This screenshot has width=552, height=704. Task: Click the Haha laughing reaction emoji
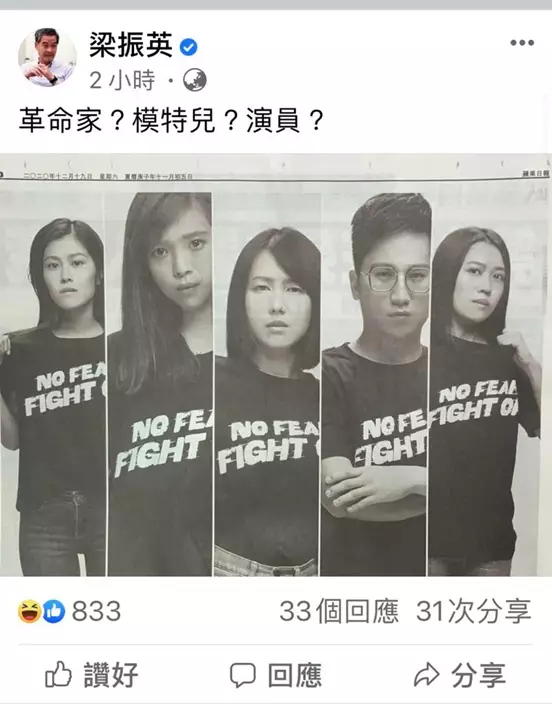coord(30,612)
